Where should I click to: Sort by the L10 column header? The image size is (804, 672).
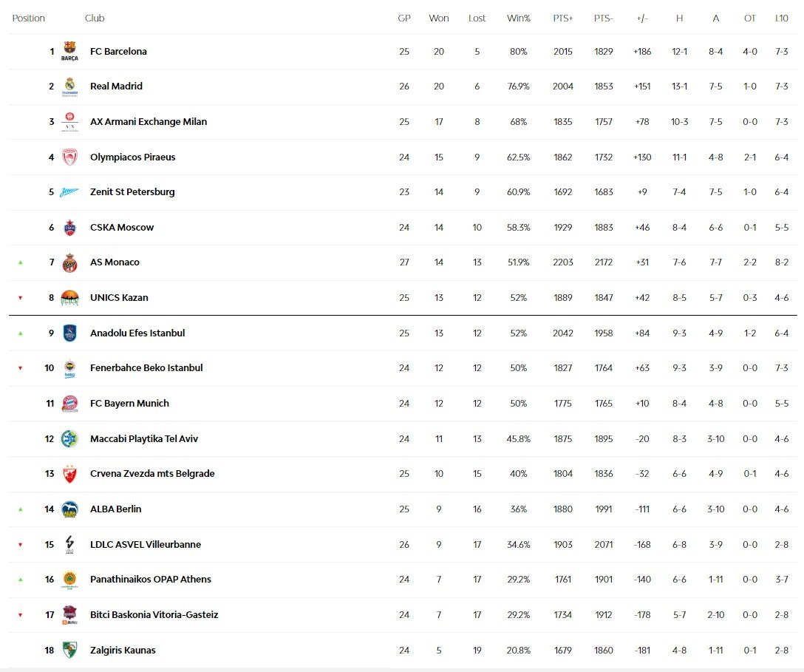click(781, 18)
